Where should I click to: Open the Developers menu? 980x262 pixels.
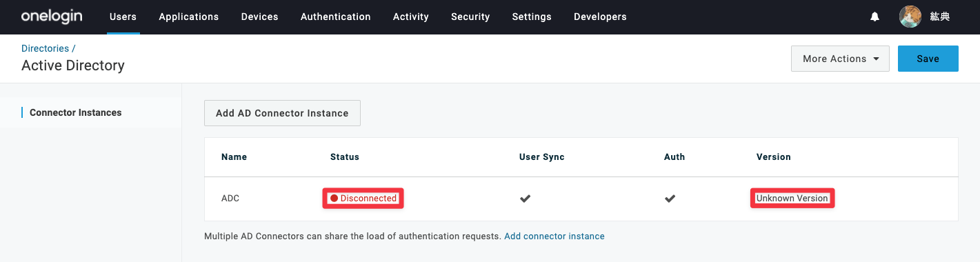click(600, 17)
